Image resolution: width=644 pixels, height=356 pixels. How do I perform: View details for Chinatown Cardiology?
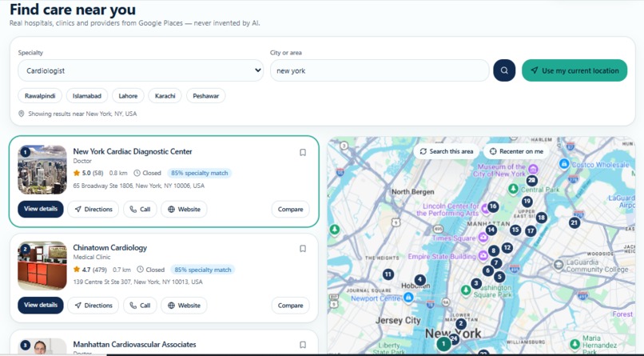[x=41, y=305]
